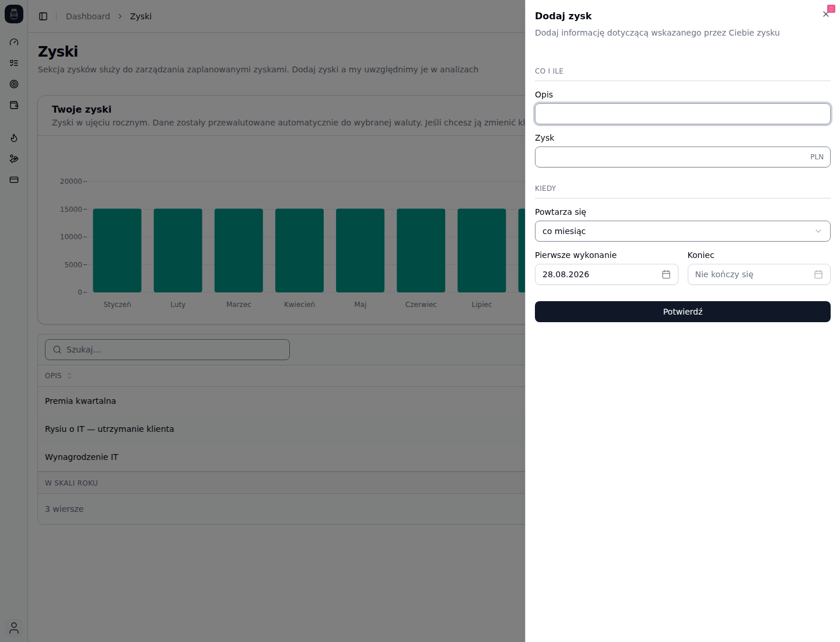Open the target goals icon in sidebar
Viewport: 840px width, 642px height.
pos(14,84)
